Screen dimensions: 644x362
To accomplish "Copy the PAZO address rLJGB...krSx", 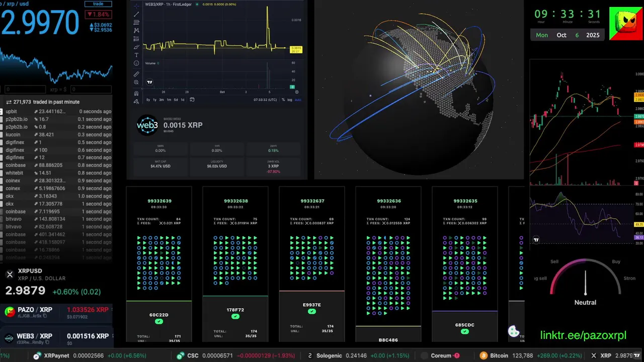I will (x=45, y=316).
